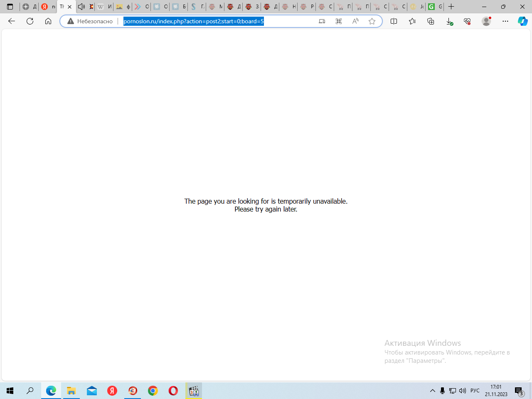Open the film clapper app on taskbar
532x399 pixels.
pos(194,391)
